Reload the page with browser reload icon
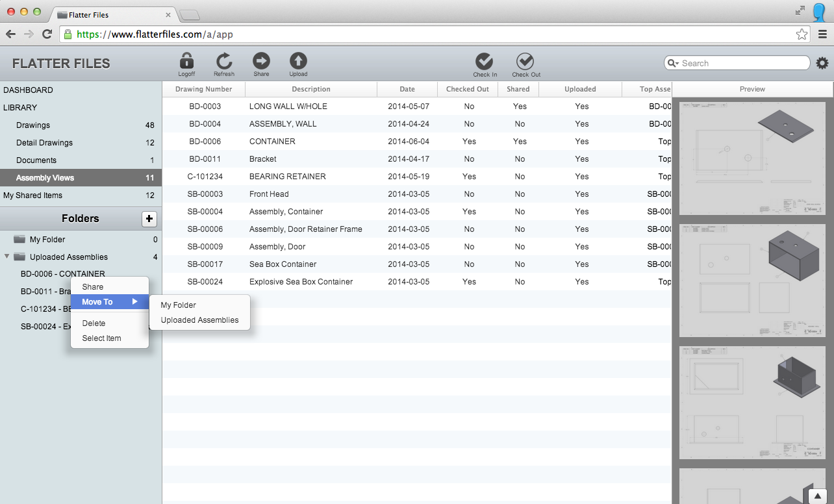The height and width of the screenshot is (504, 834). pos(47,34)
